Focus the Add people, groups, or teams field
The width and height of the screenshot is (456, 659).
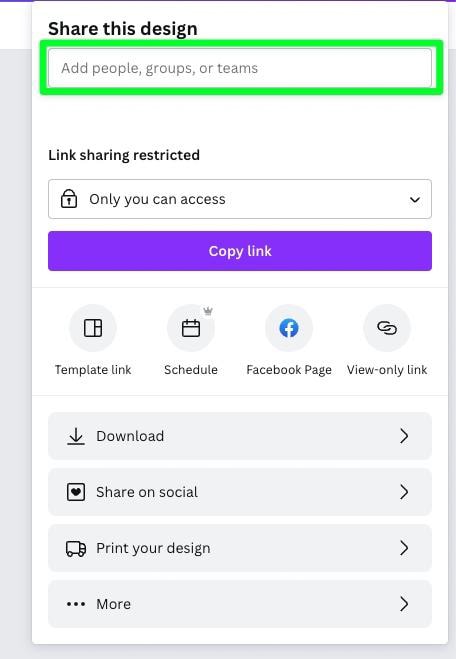click(240, 68)
